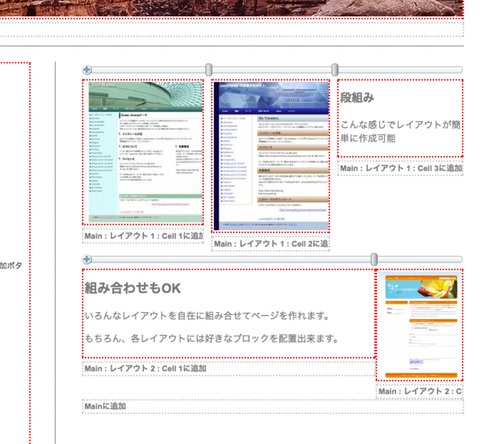The image size is (504, 444).
Task: Select the '段組み' heading text
Action: pos(357,98)
